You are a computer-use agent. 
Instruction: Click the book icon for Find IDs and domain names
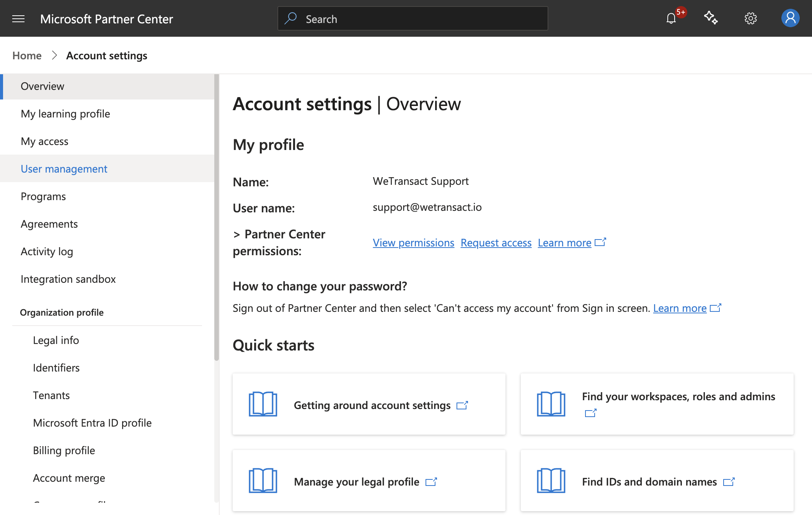tap(551, 481)
